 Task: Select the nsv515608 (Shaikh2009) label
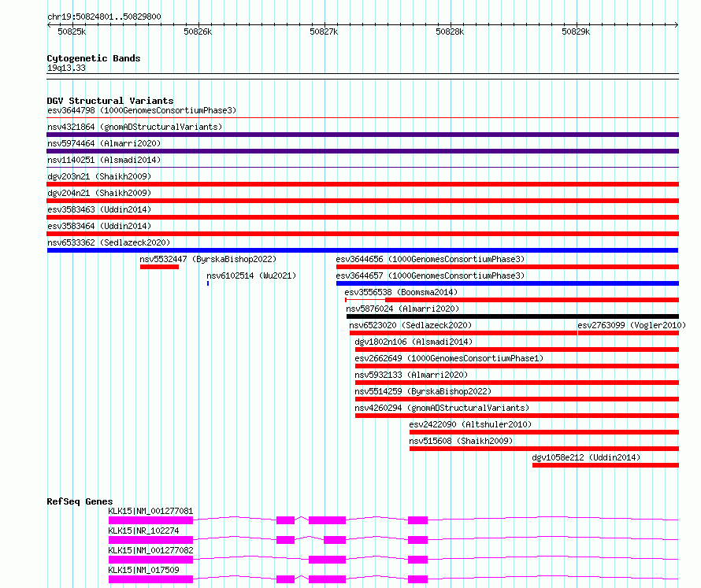[x=461, y=441]
